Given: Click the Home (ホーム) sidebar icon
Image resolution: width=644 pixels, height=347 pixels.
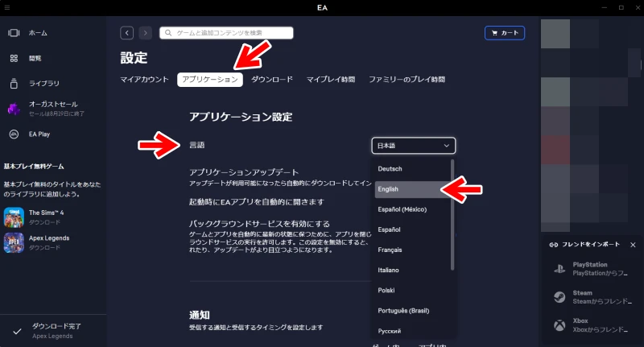Looking at the screenshot, I should point(14,33).
